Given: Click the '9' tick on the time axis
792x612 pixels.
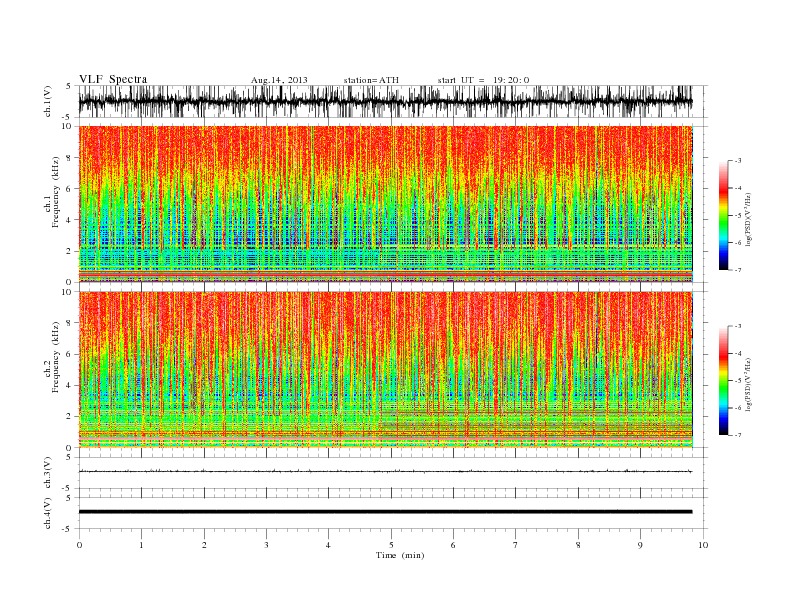Looking at the screenshot, I should click(x=640, y=545).
